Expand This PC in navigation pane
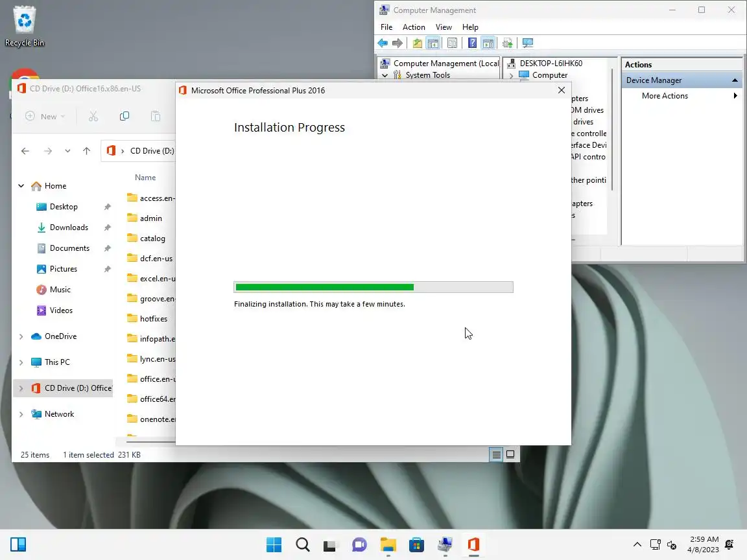 [21, 362]
